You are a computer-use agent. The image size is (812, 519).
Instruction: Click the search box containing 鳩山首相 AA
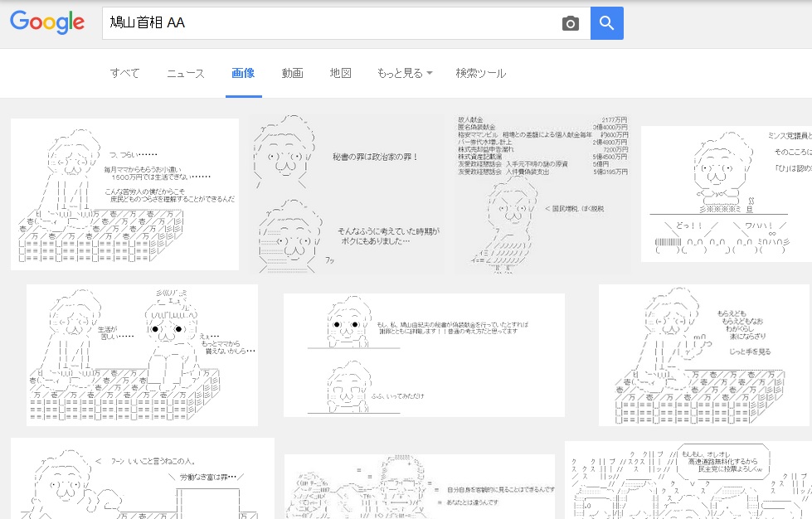[332, 23]
